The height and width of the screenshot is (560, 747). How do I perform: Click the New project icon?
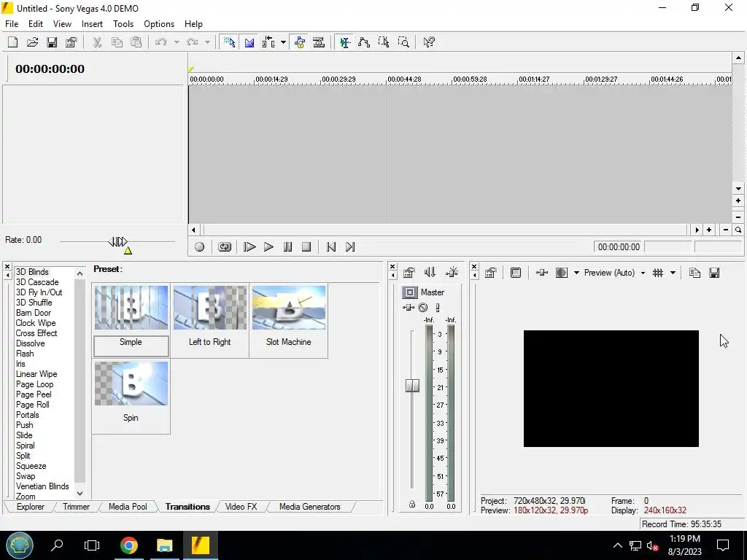13,42
